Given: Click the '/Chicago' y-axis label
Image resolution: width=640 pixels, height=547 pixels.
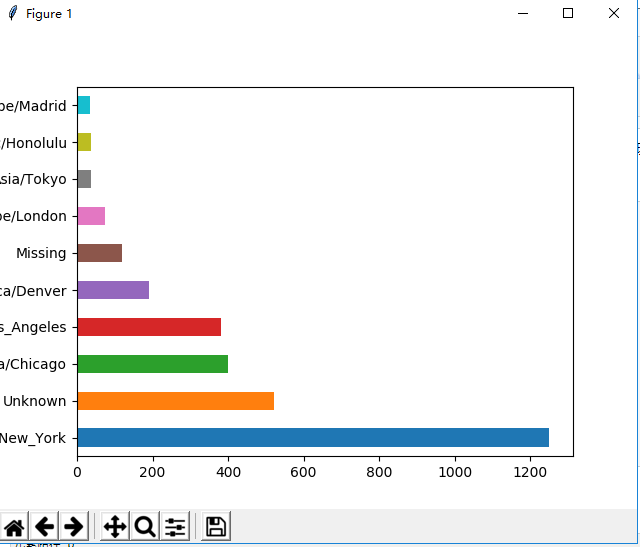Looking at the screenshot, I should [x=35, y=364].
